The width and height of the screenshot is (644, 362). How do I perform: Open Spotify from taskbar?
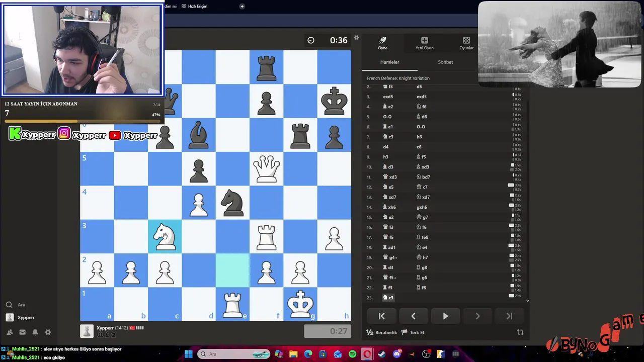pos(352,354)
